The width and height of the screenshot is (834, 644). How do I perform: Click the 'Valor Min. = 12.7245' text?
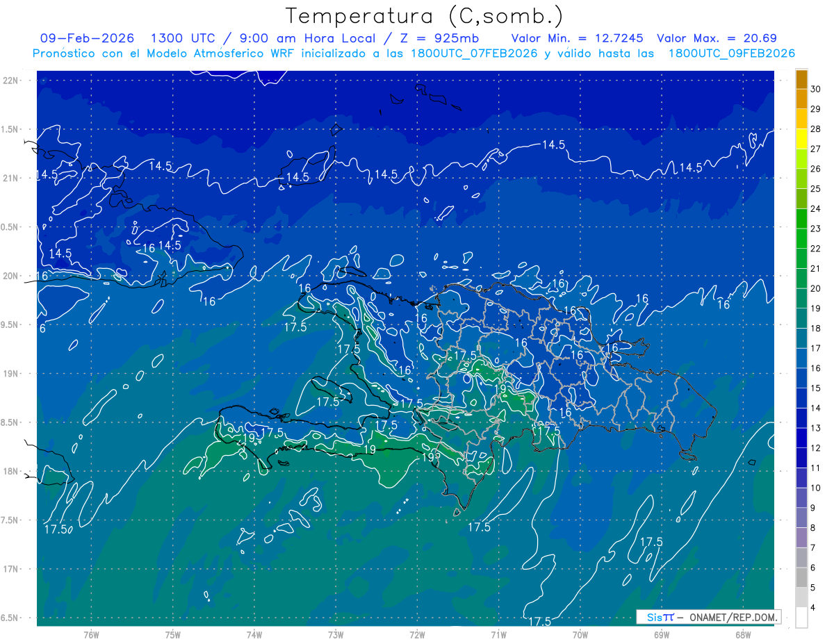coord(576,38)
